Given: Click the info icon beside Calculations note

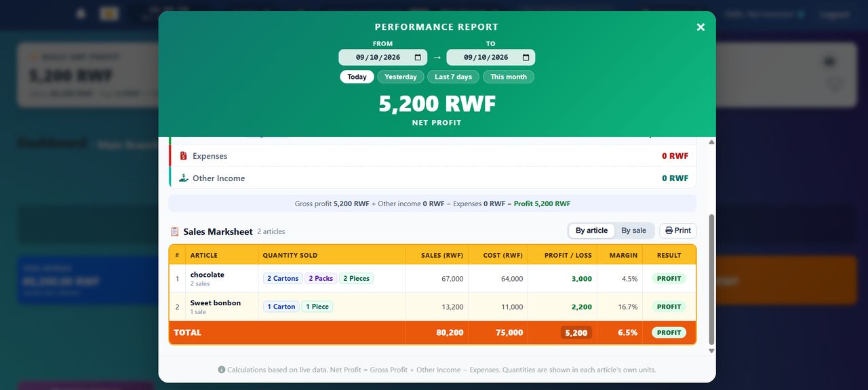Looking at the screenshot, I should [x=222, y=370].
